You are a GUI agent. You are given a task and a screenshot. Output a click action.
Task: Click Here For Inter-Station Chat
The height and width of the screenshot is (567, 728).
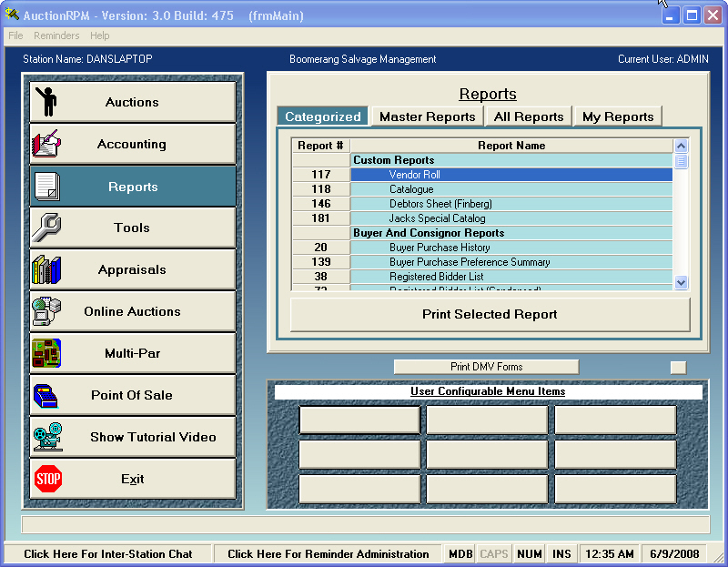point(107,554)
